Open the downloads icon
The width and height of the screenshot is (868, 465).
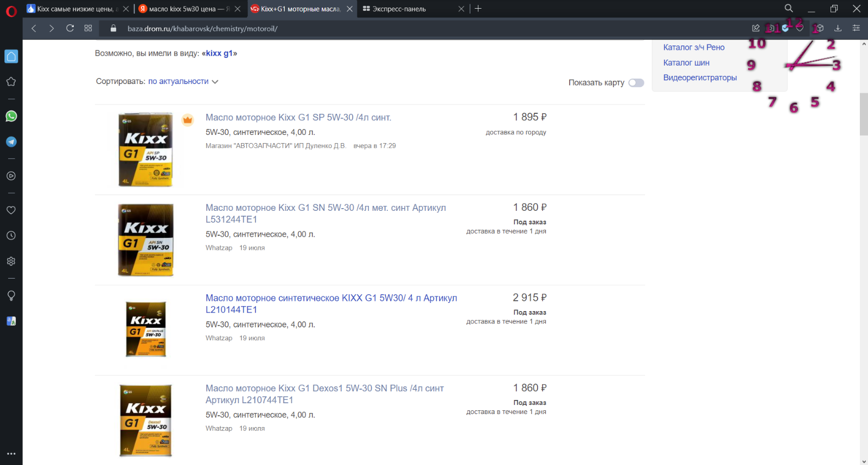tap(838, 28)
